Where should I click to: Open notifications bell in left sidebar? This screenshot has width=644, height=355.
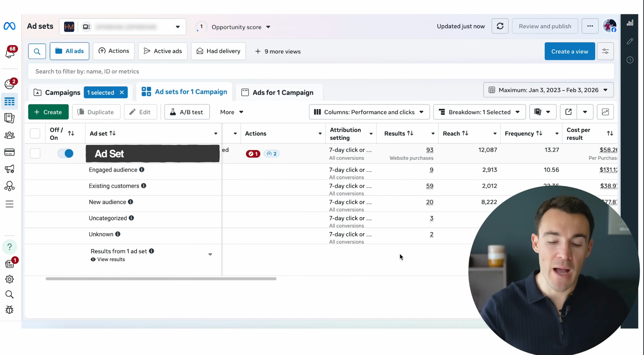(10, 53)
